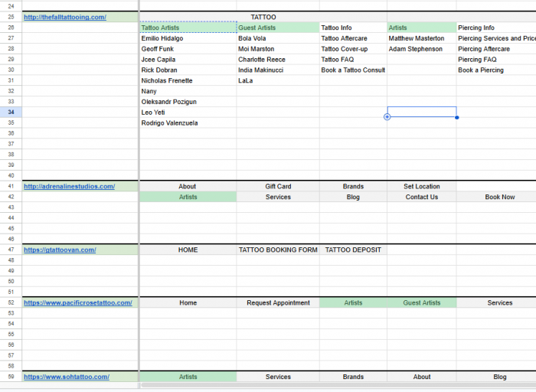
Task: Click the 'TATTOO DEPOSIT' cell
Action: [353, 250]
